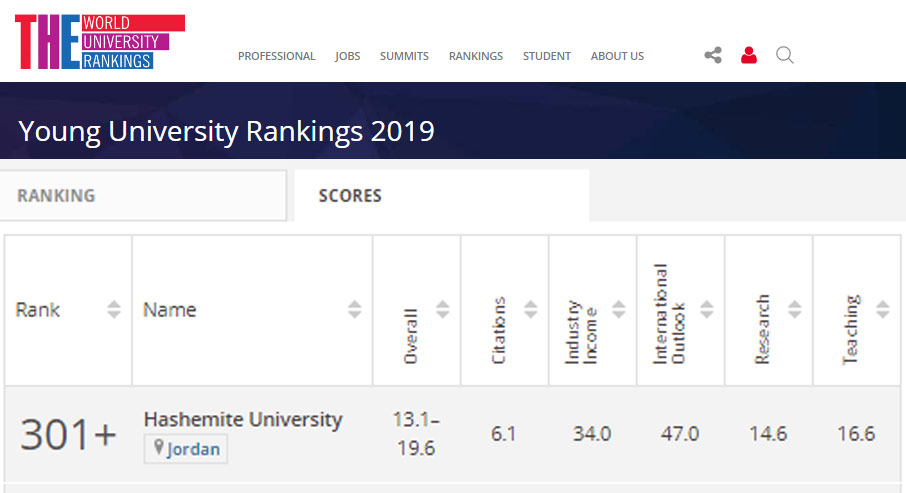Open the share icon in header

(713, 56)
